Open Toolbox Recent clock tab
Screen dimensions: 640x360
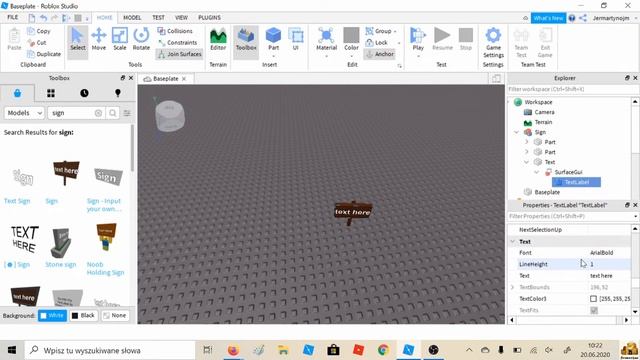(84, 93)
